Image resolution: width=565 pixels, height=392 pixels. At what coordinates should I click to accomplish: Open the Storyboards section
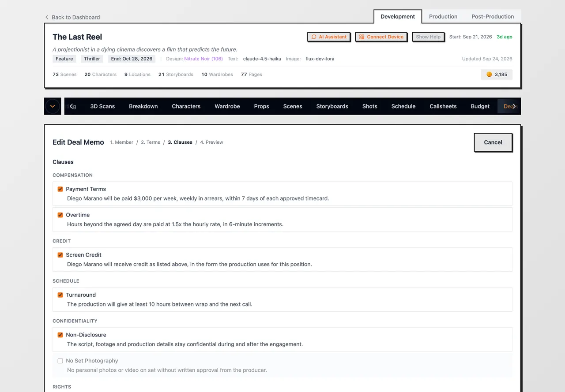pos(332,106)
